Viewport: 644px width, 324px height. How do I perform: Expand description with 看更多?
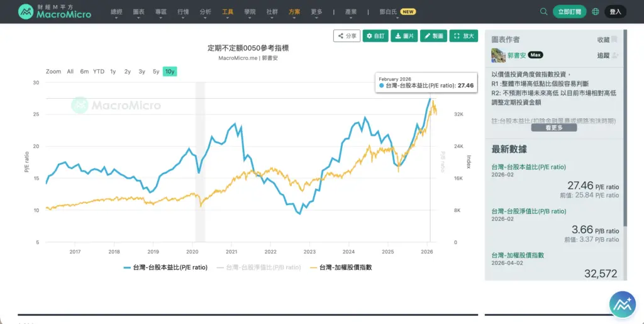(x=553, y=128)
